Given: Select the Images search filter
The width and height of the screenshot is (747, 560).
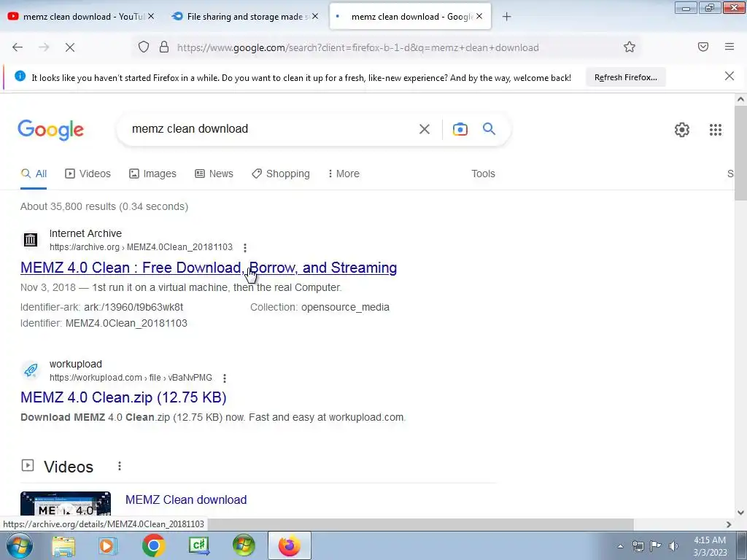Looking at the screenshot, I should [152, 174].
